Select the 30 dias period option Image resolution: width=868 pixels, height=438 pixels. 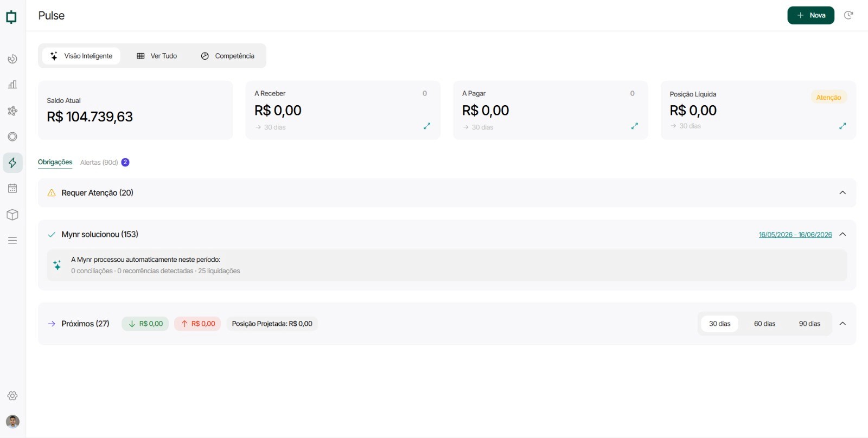(x=719, y=324)
